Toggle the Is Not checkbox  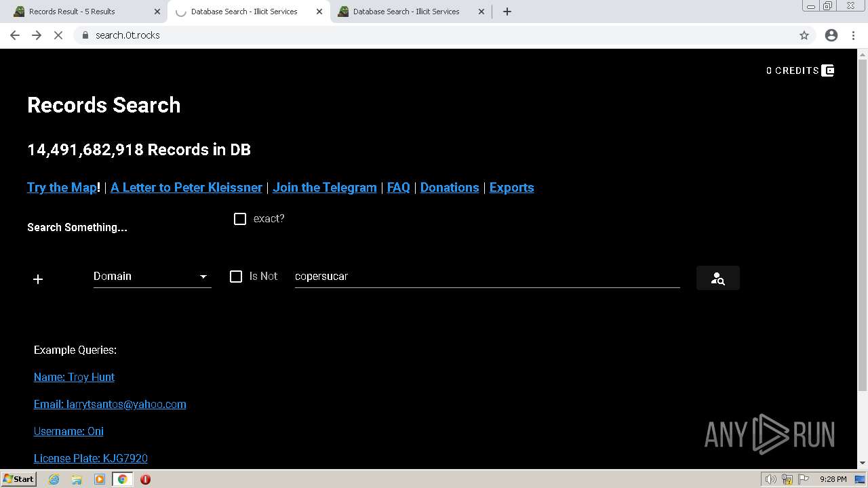[236, 277]
